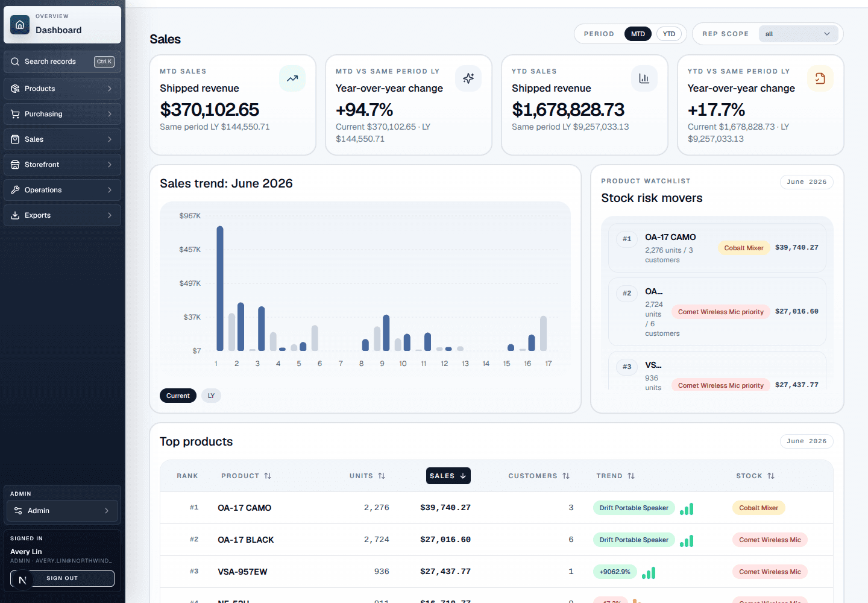Open the Exports sidebar menu item
The image size is (868, 603).
pos(63,215)
